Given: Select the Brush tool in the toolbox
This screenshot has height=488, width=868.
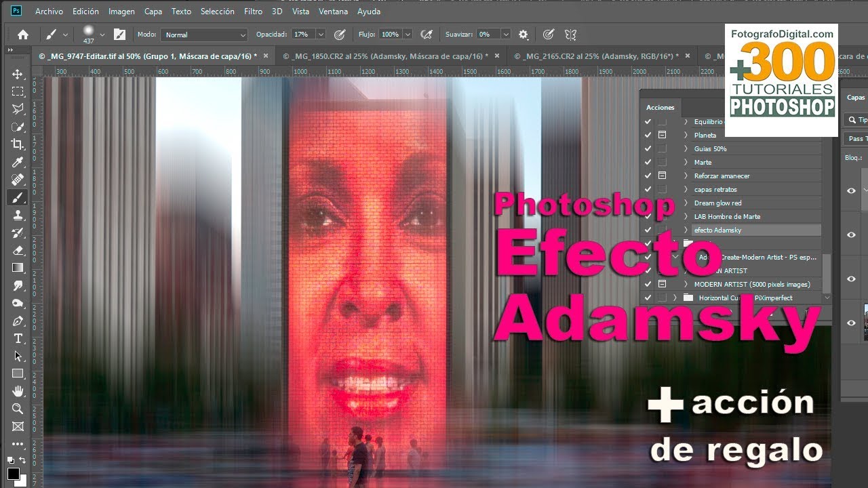Looking at the screenshot, I should [x=18, y=197].
